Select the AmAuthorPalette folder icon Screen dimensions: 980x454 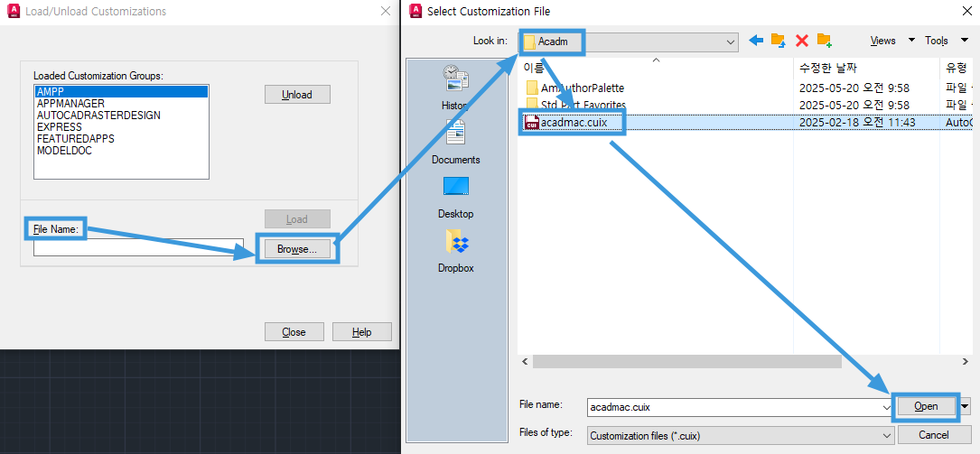(x=532, y=88)
